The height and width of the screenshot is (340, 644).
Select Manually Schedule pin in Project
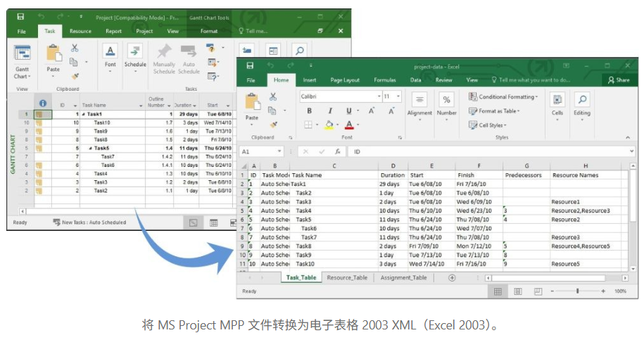click(x=164, y=59)
